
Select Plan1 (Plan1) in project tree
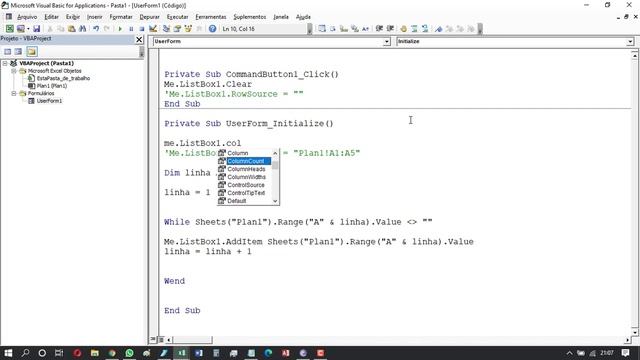coord(51,86)
